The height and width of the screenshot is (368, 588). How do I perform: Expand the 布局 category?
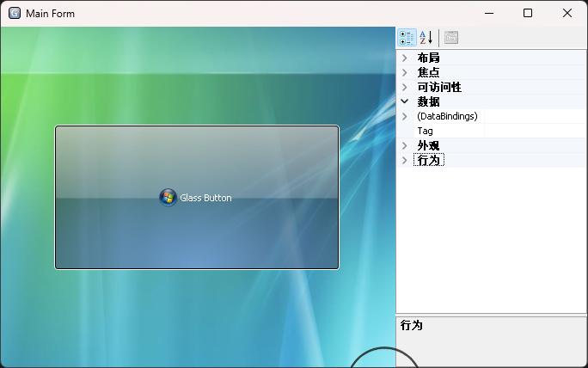coord(405,58)
